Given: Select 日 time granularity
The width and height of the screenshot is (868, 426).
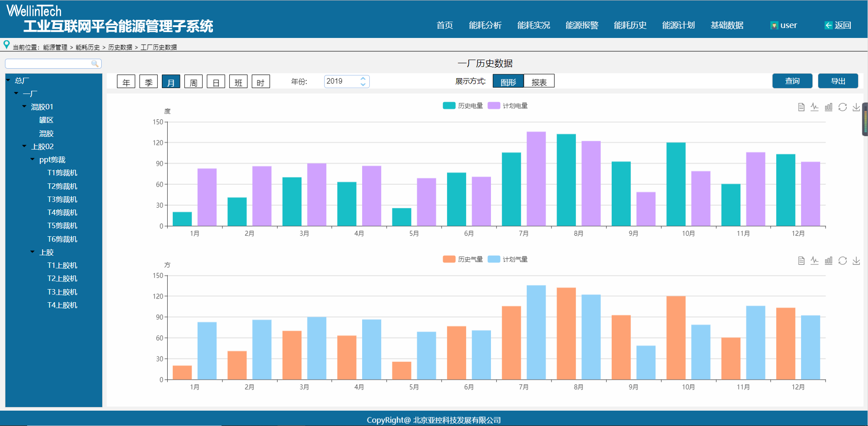Looking at the screenshot, I should 216,82.
